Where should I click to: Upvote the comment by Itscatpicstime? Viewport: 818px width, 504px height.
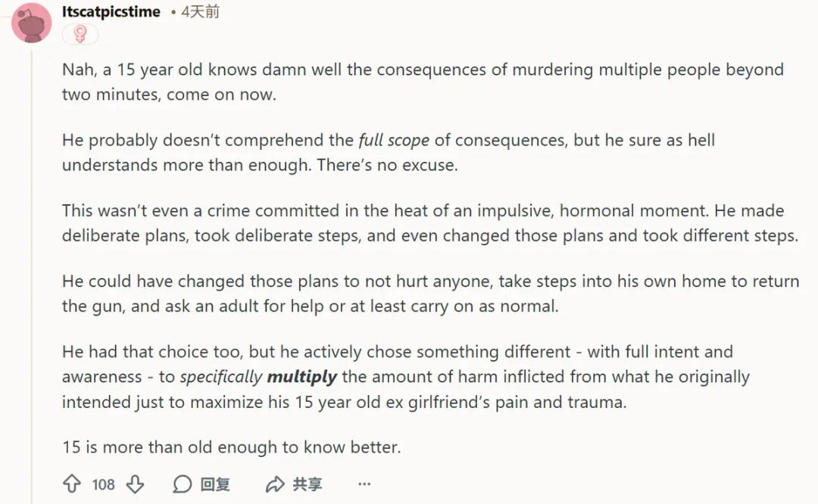(72, 484)
